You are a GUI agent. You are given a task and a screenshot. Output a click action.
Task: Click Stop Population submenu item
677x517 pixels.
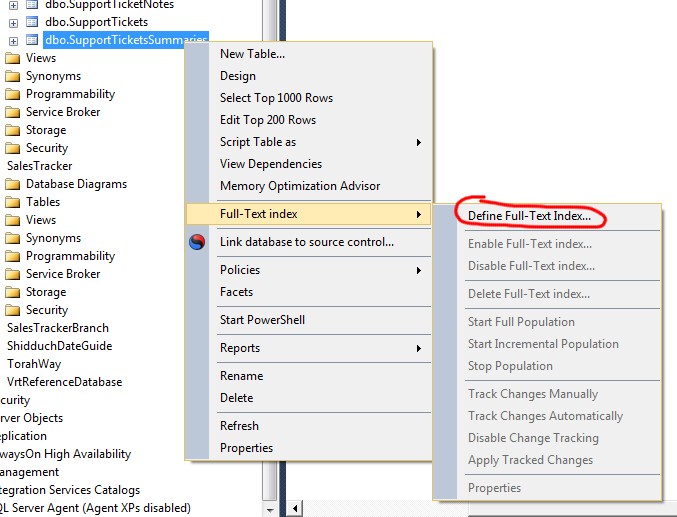point(510,366)
